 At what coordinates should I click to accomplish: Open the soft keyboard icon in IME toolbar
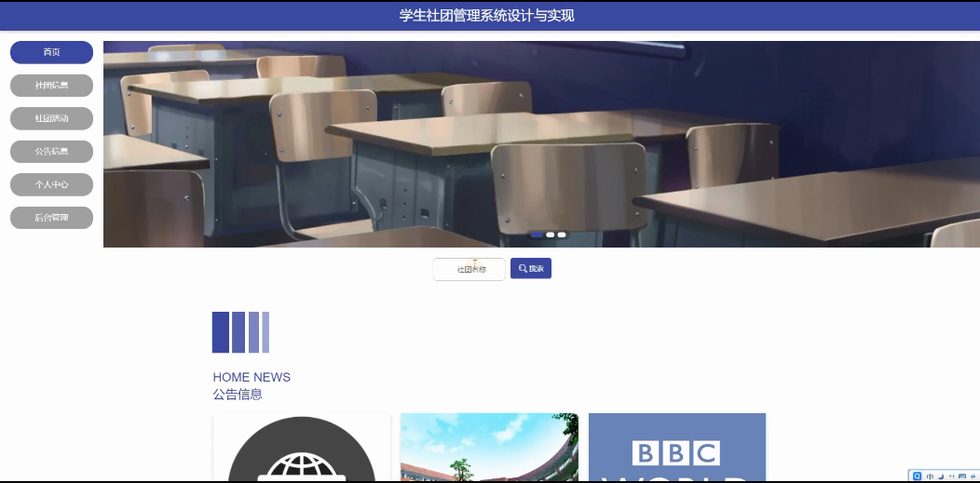962,476
